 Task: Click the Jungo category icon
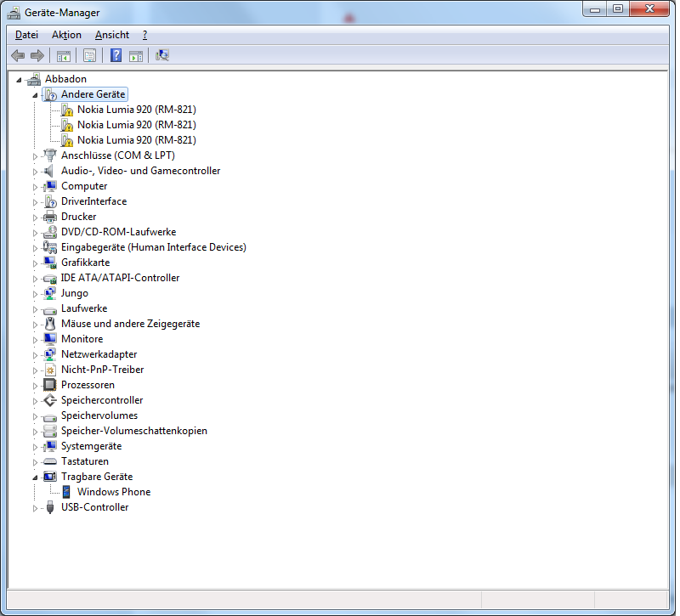pos(50,293)
